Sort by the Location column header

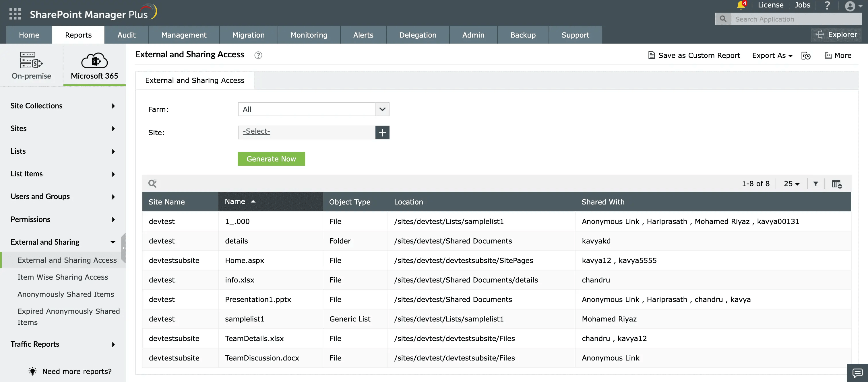coord(481,202)
